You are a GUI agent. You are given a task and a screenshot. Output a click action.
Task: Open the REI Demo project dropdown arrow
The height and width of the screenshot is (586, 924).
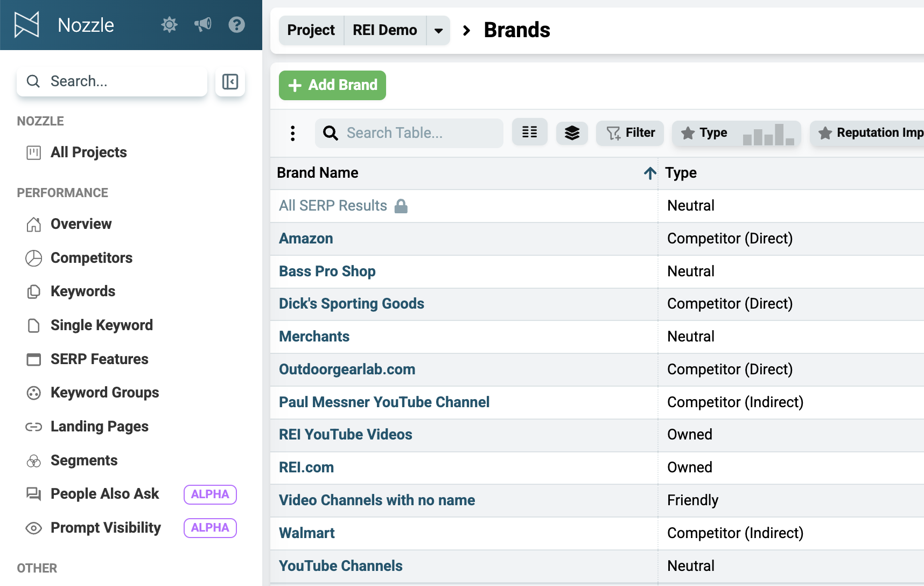438,30
